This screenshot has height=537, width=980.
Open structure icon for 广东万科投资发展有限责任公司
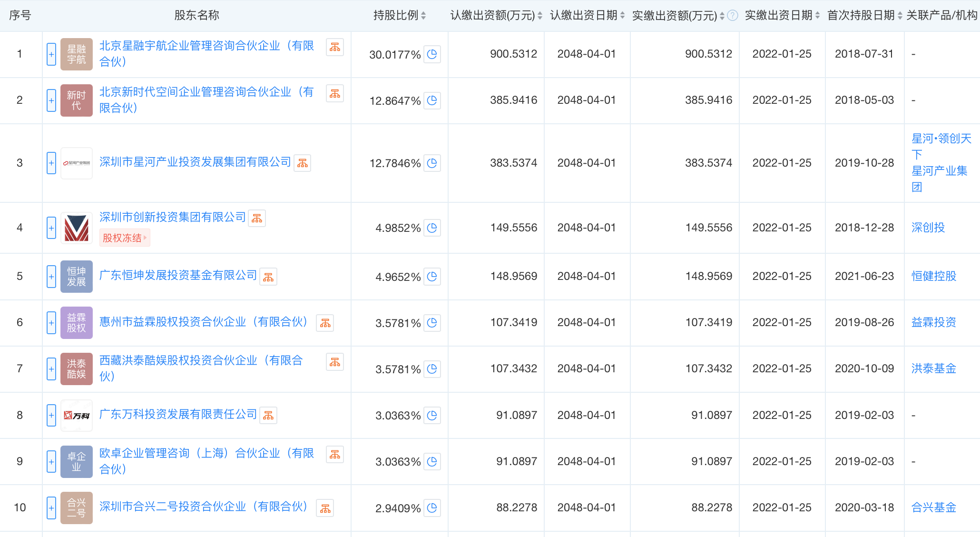pos(268,416)
